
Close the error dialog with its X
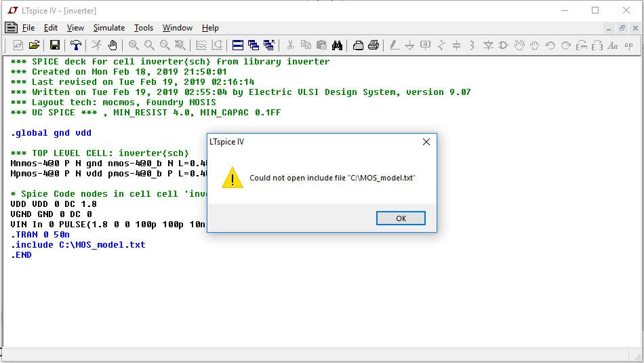(426, 142)
